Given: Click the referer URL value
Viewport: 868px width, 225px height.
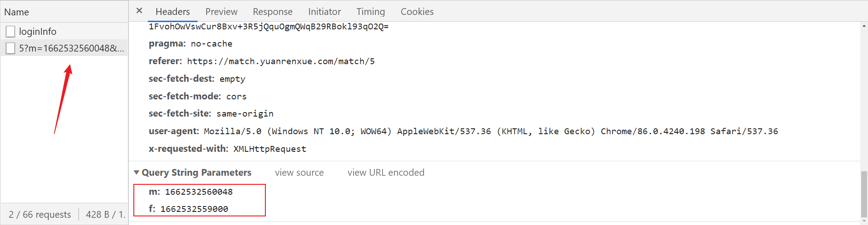Looking at the screenshot, I should pyautogui.click(x=281, y=61).
